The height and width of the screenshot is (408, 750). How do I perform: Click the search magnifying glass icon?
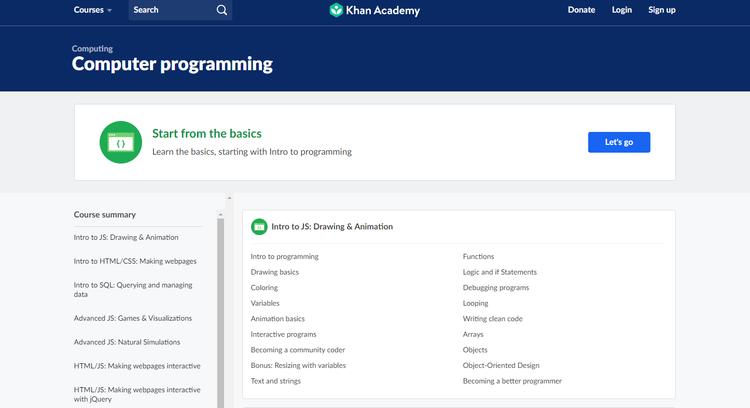(221, 10)
